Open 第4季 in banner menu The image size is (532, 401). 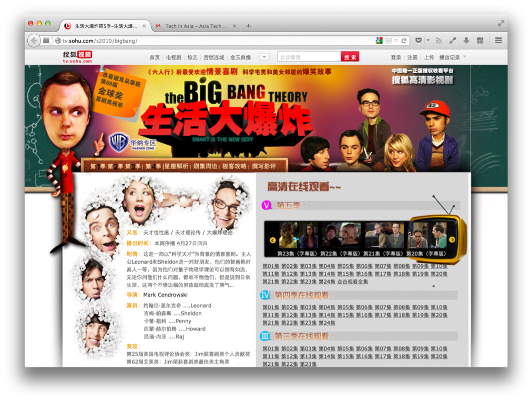point(154,166)
